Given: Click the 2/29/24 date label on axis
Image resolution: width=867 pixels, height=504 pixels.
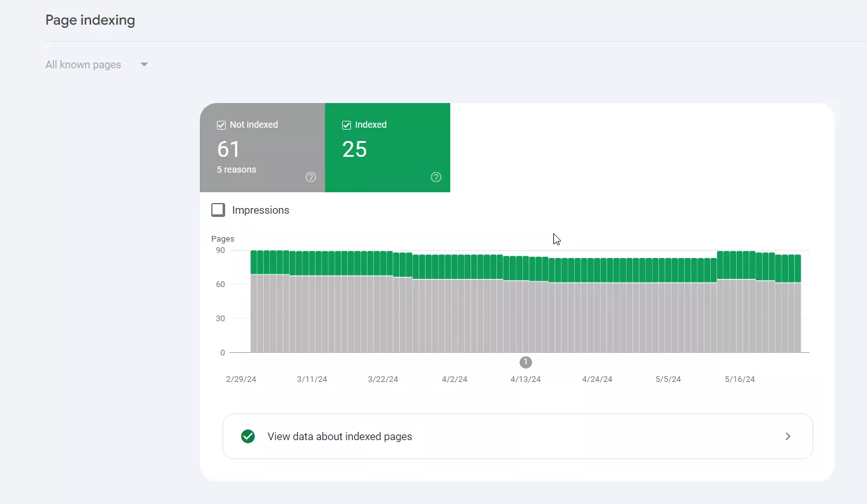Looking at the screenshot, I should (241, 379).
